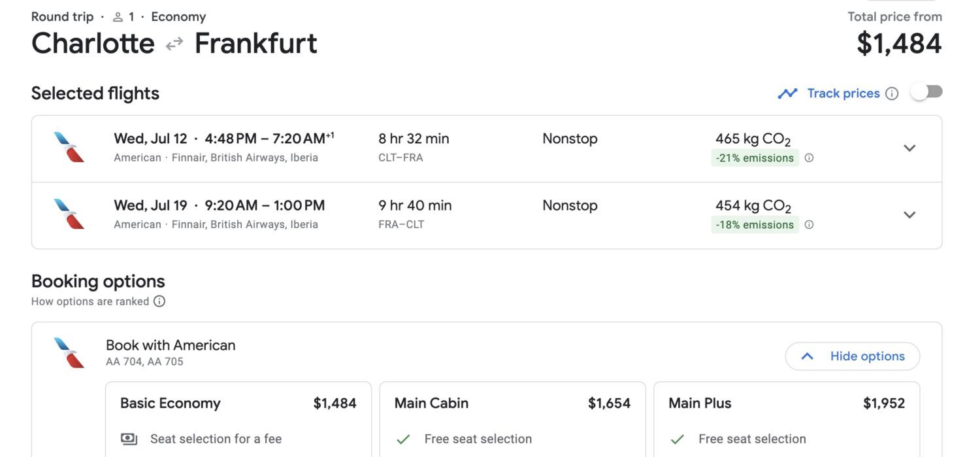The image size is (980, 457).
Task: Click info icon beside -18% emissions
Action: pos(809,224)
